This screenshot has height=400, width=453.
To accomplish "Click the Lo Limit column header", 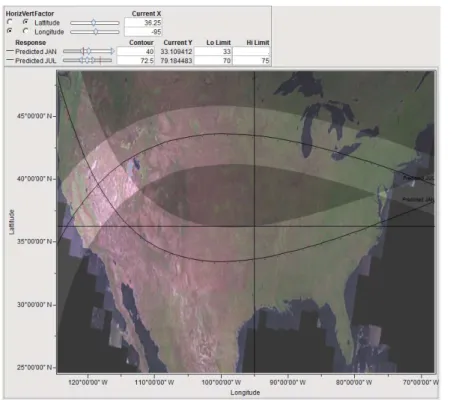I will [x=218, y=42].
